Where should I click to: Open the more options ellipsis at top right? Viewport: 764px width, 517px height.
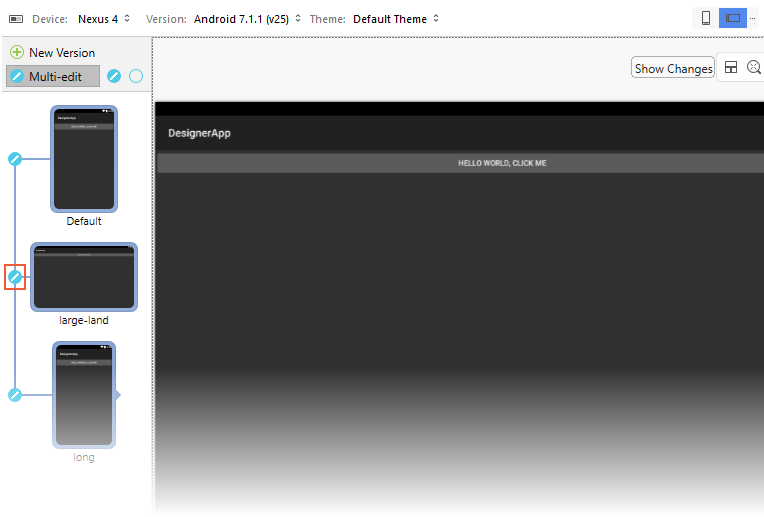pyautogui.click(x=753, y=18)
